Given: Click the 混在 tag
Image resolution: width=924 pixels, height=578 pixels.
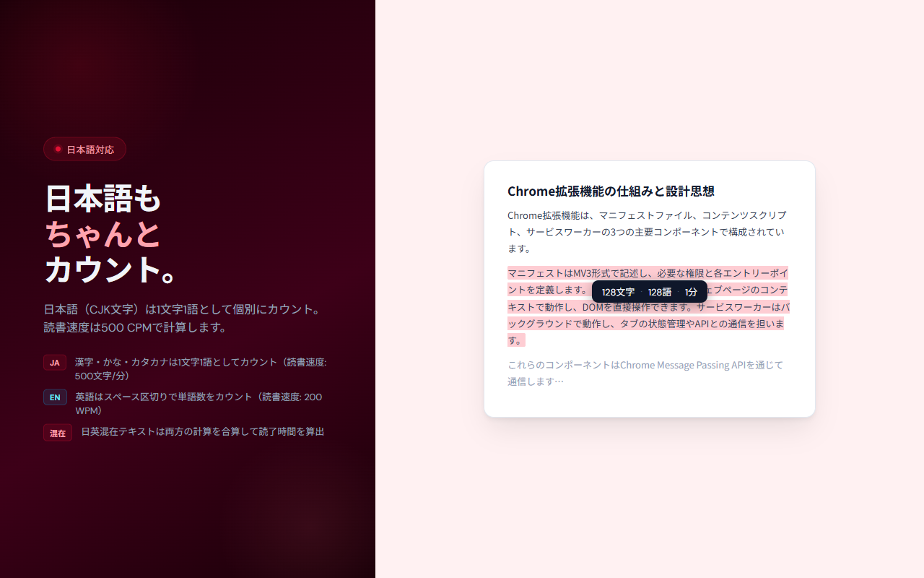Looking at the screenshot, I should coord(58,433).
